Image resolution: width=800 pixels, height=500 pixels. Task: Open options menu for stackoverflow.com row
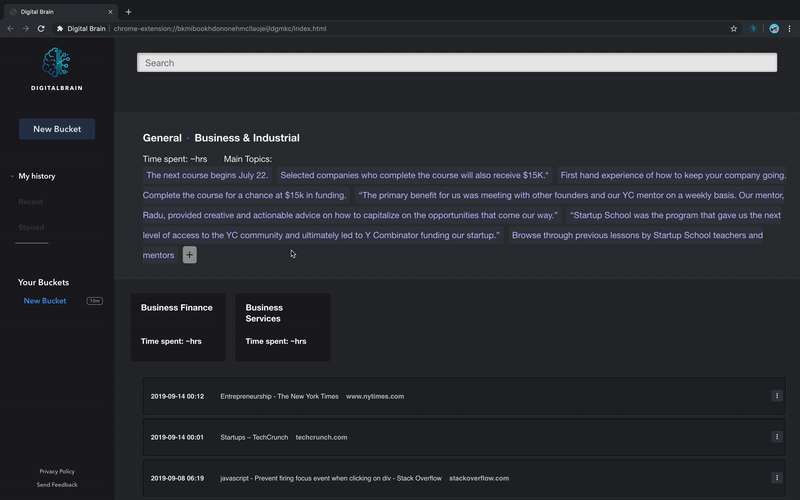(x=777, y=478)
